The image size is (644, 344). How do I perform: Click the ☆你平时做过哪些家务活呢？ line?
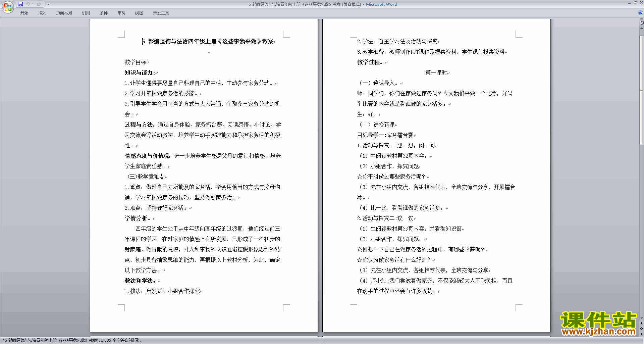tap(391, 177)
